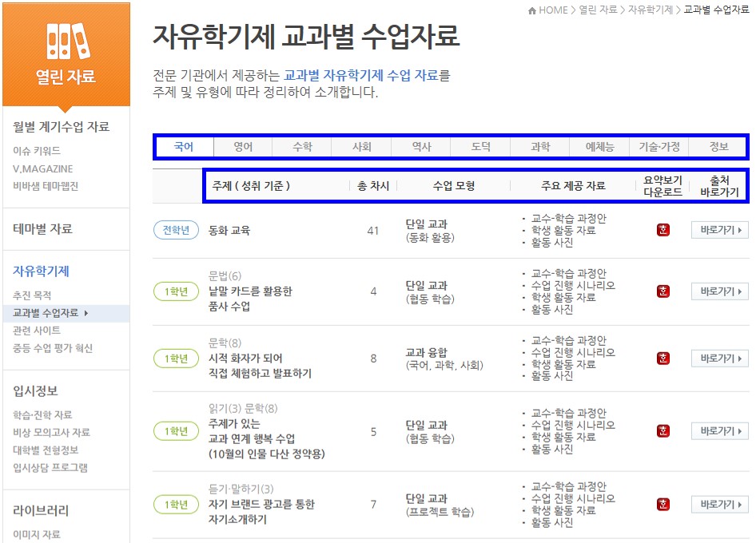Open 라이브러리 sidebar heading
756x543 pixels.
[x=41, y=511]
